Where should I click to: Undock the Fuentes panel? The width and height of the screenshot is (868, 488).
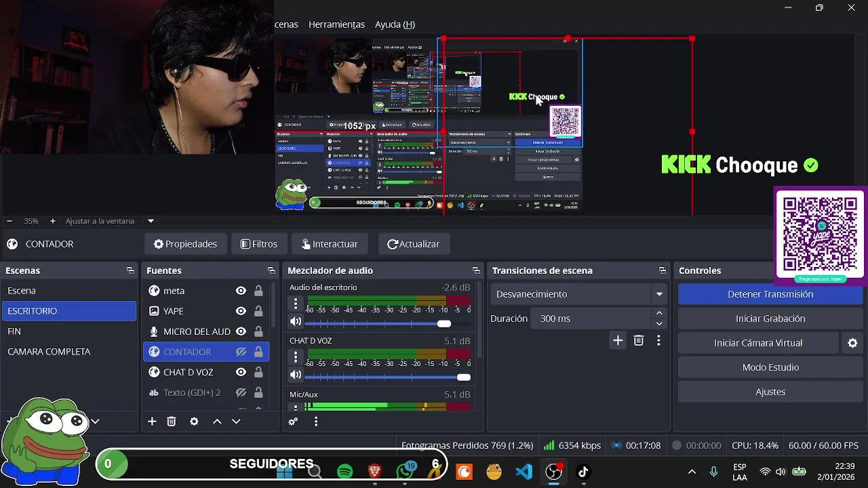(271, 270)
